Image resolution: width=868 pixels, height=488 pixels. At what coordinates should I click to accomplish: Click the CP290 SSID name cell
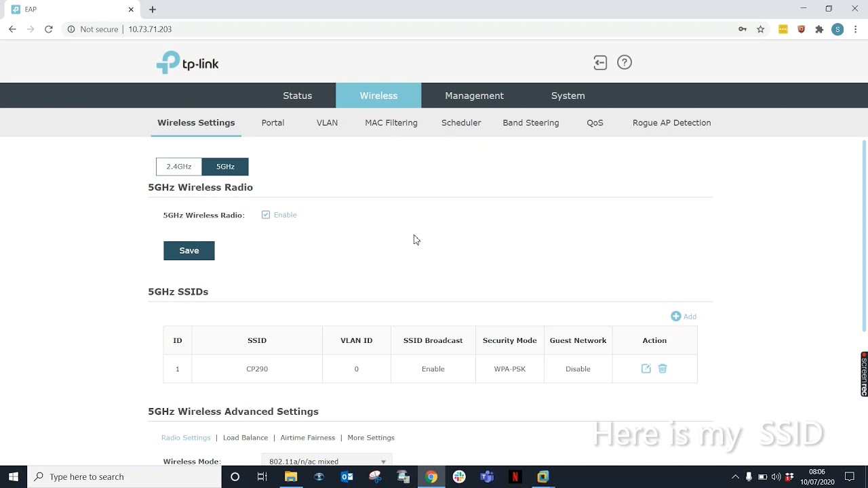click(x=257, y=369)
